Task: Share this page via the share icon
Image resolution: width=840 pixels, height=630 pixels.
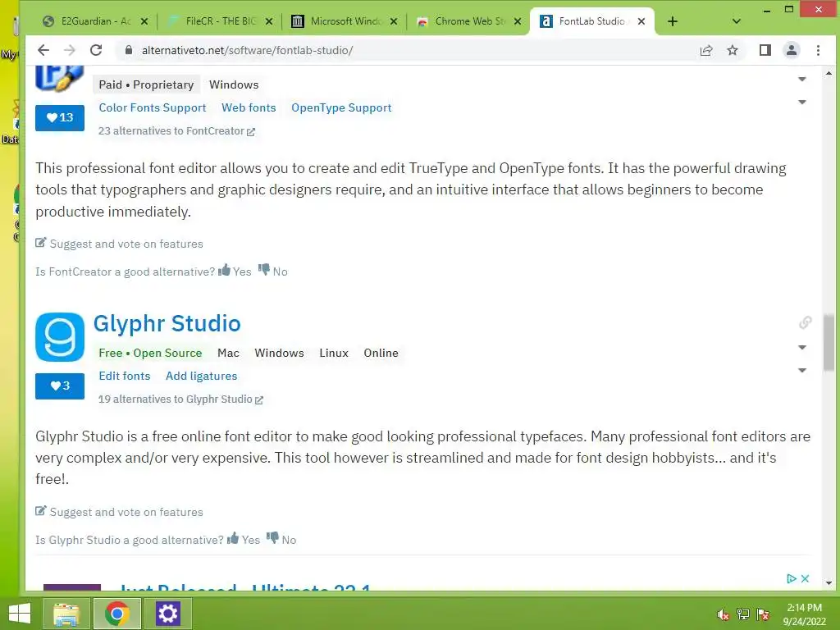Action: tap(706, 50)
